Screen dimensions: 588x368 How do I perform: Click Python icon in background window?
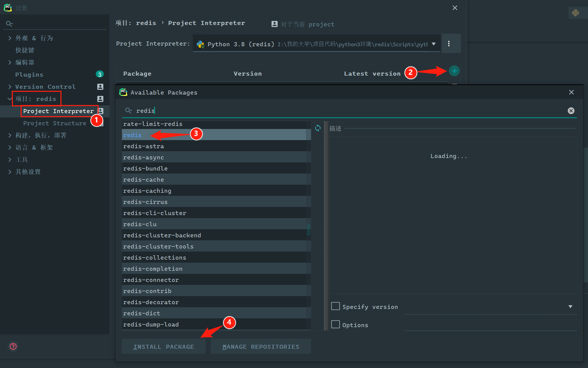pos(576,13)
